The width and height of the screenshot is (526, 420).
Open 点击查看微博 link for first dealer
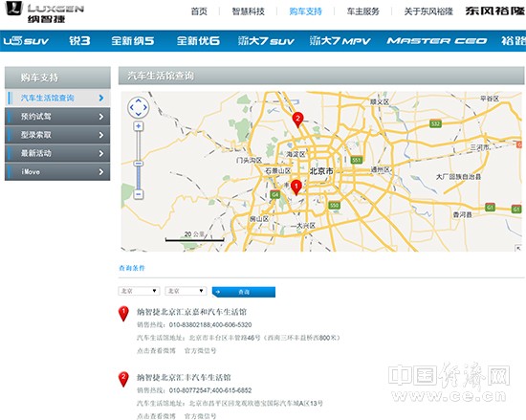tap(156, 350)
